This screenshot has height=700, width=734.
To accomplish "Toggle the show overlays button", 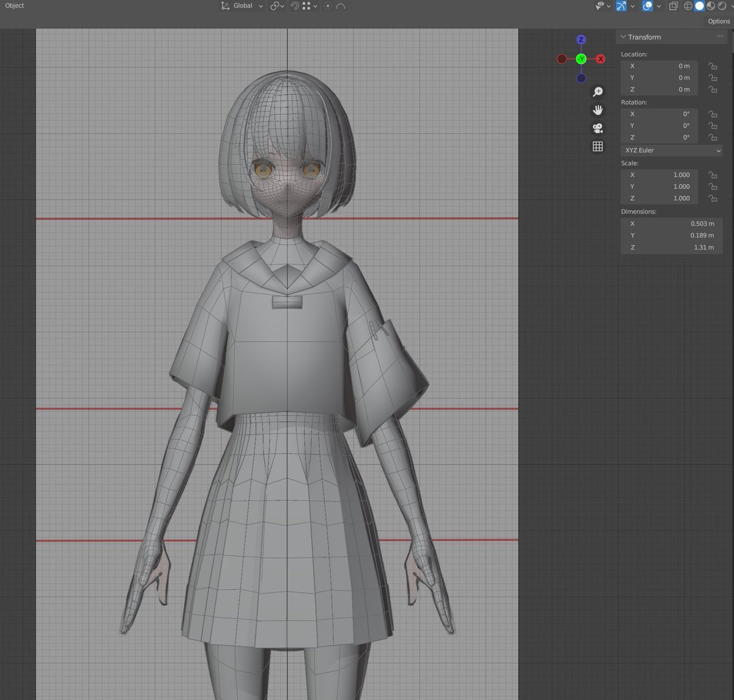I will 647,6.
